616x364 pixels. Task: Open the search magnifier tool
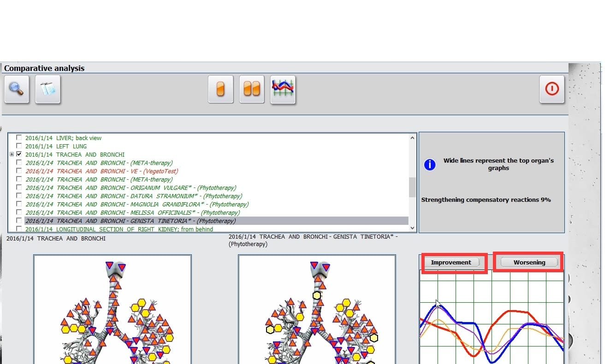(x=16, y=89)
